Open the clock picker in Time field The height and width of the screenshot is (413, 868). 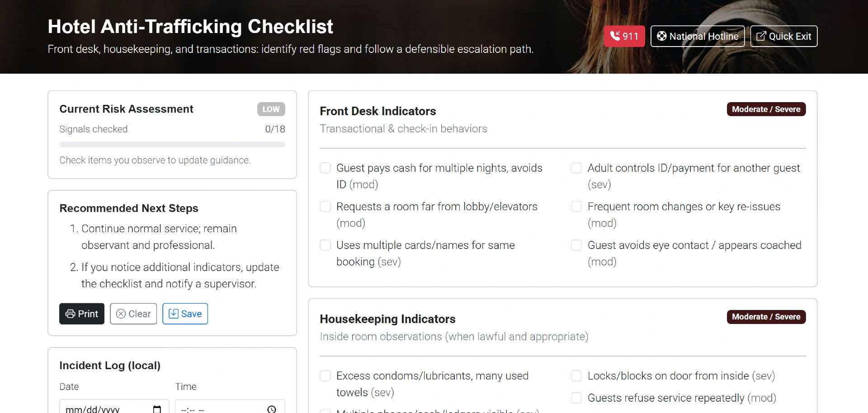(272, 409)
